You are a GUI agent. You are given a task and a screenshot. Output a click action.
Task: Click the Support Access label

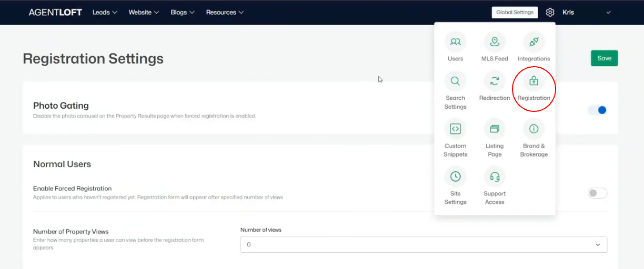pos(495,198)
